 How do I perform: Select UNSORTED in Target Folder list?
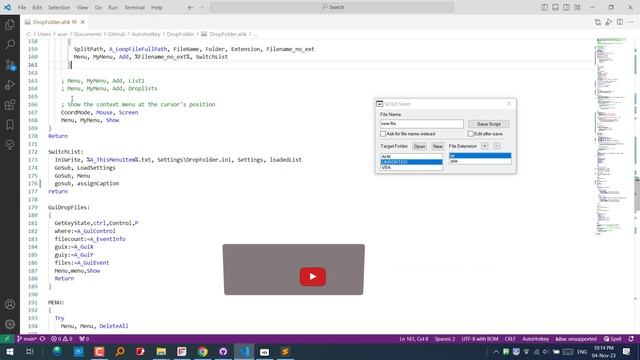click(x=411, y=162)
